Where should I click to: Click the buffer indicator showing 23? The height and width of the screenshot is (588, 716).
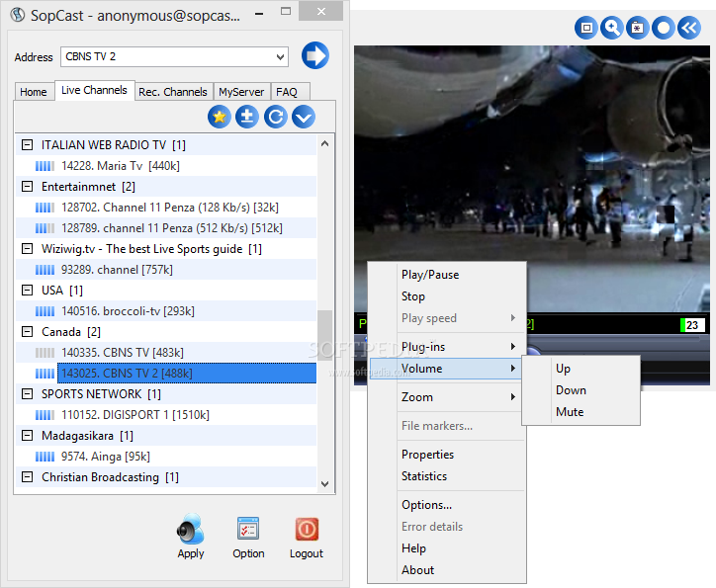pyautogui.click(x=692, y=325)
